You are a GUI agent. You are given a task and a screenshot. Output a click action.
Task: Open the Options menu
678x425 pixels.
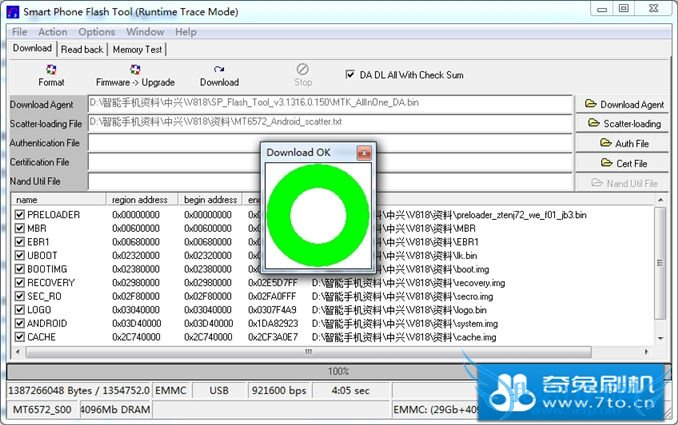pos(96,32)
